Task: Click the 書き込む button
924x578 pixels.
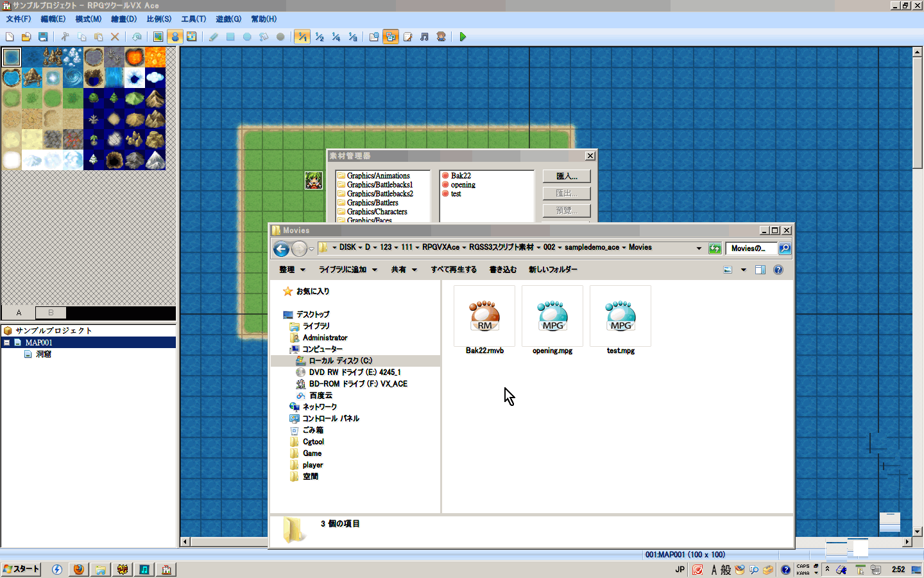Action: [503, 270]
